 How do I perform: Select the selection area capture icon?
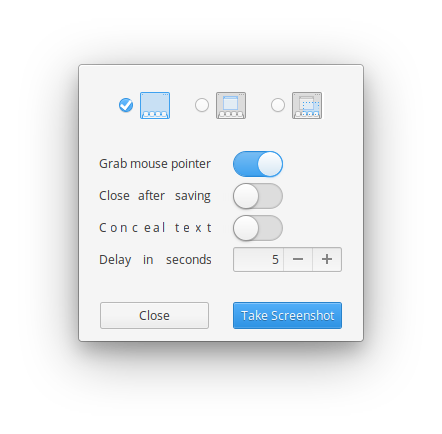[307, 105]
